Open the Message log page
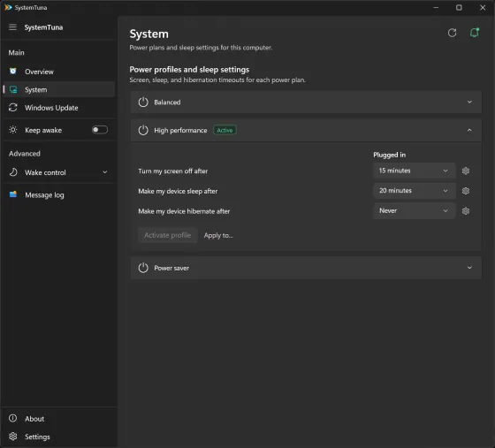Image resolution: width=495 pixels, height=448 pixels. 59,195
